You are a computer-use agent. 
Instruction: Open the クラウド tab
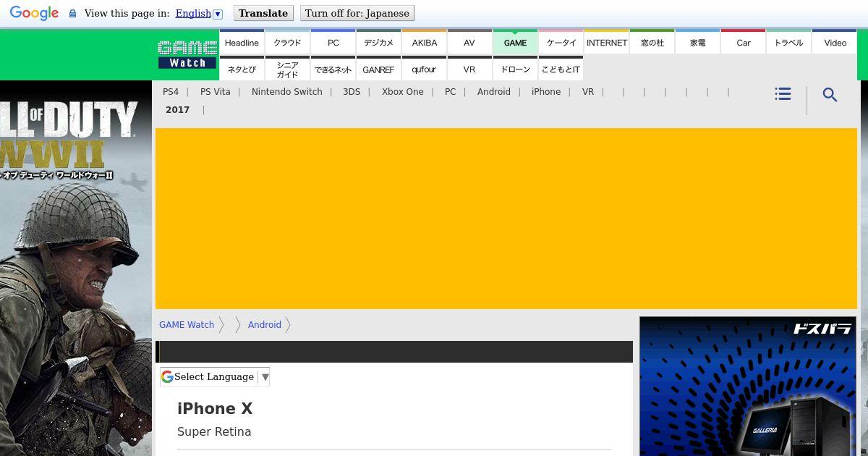287,43
